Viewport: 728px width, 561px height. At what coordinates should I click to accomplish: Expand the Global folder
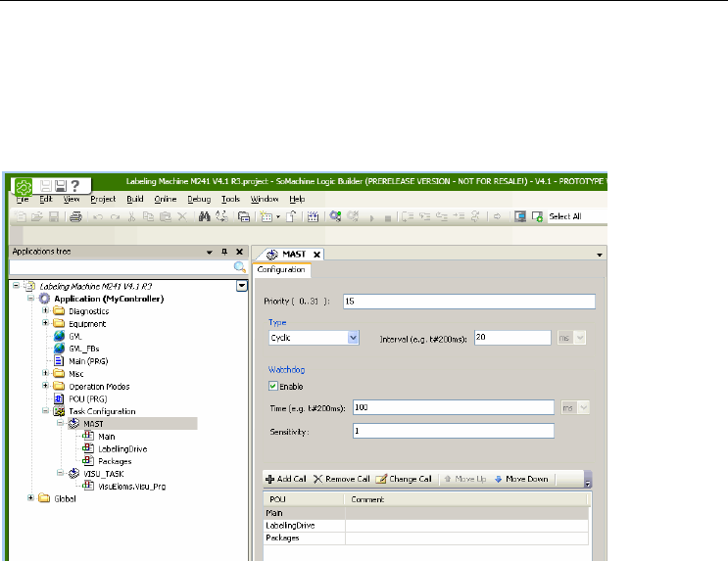pos(30,498)
